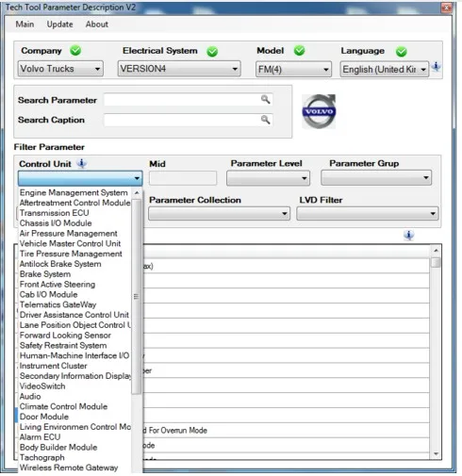Select Forward Looking Sensor option

(74, 336)
